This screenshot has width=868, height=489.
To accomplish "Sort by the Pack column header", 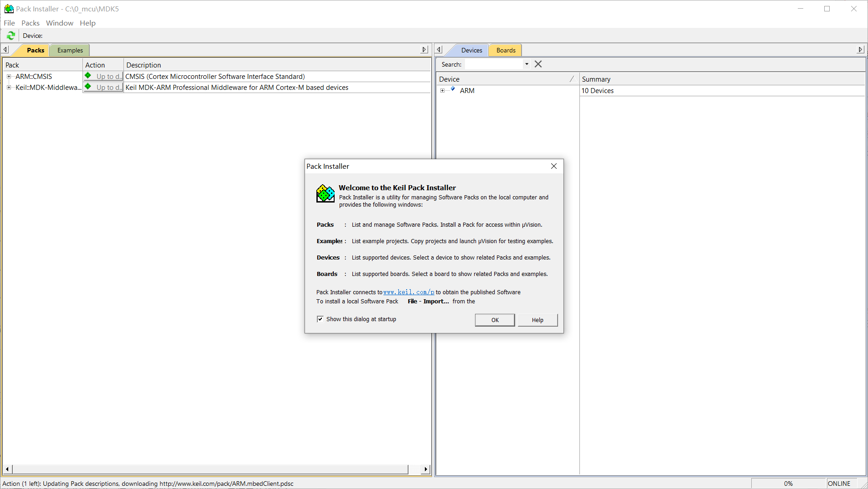I will pyautogui.click(x=42, y=65).
